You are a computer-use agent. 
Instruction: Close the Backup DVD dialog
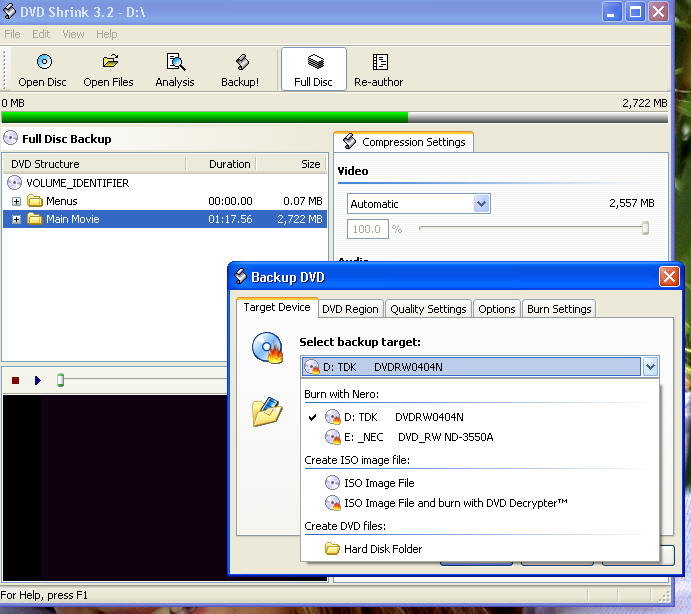tap(669, 277)
